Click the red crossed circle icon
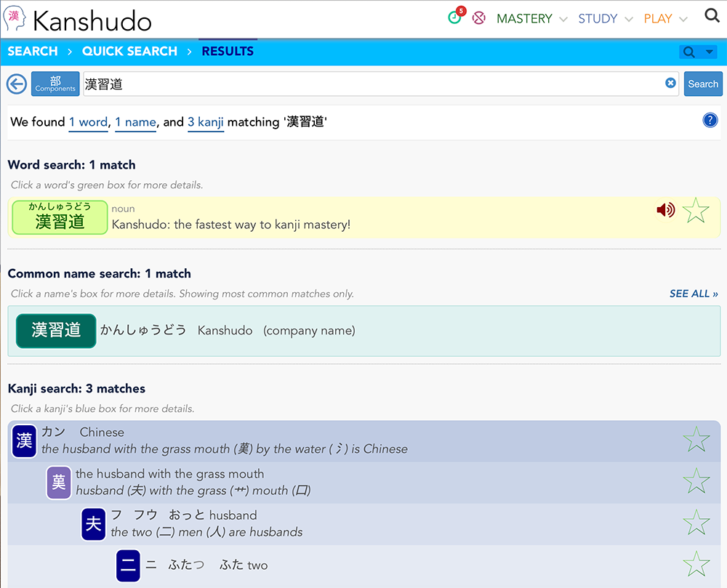The height and width of the screenshot is (588, 727). (x=478, y=18)
